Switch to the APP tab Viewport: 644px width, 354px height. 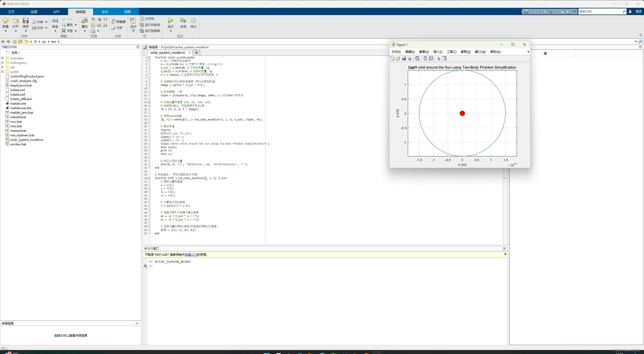[56, 12]
